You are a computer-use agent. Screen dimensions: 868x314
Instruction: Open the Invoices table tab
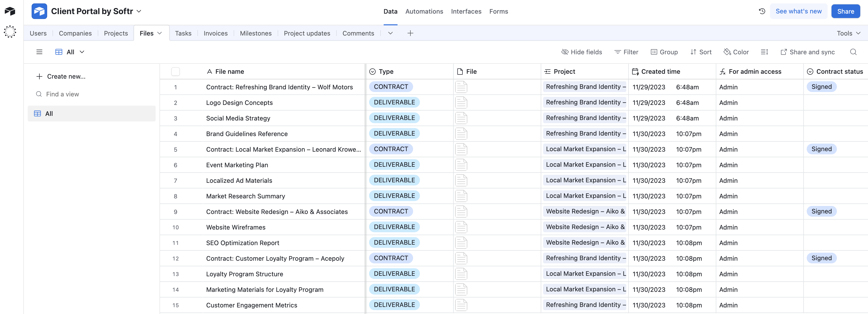click(x=215, y=33)
